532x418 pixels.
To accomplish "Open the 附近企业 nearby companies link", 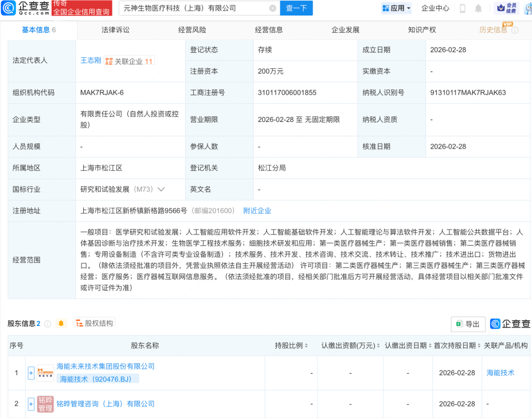I will pos(257,211).
